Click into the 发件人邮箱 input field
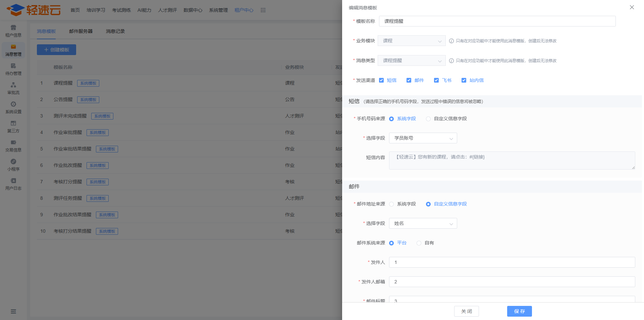Viewport: 644px width, 320px height. (512, 282)
